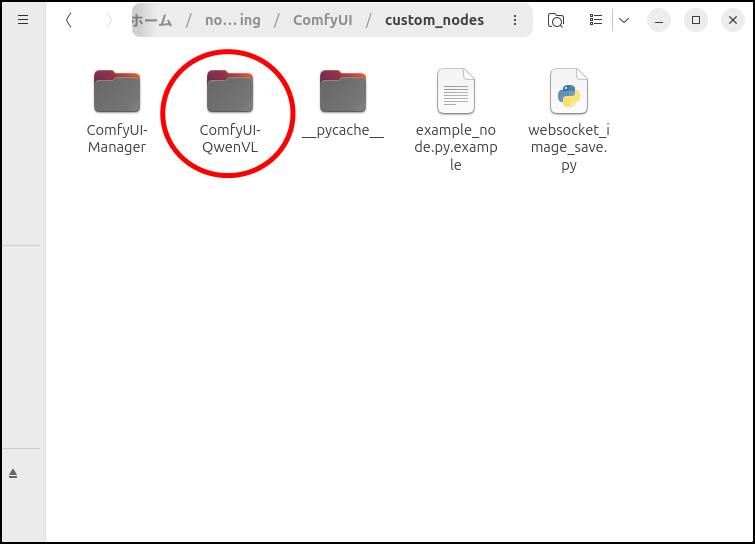The height and width of the screenshot is (544, 755).
Task: Maximize the file manager window
Action: click(697, 20)
